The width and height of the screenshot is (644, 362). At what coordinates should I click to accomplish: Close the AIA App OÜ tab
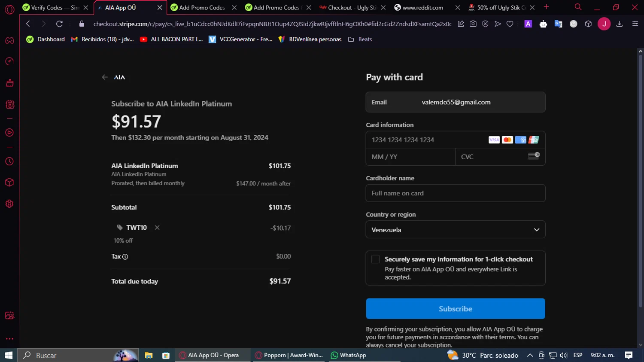pos(160,8)
